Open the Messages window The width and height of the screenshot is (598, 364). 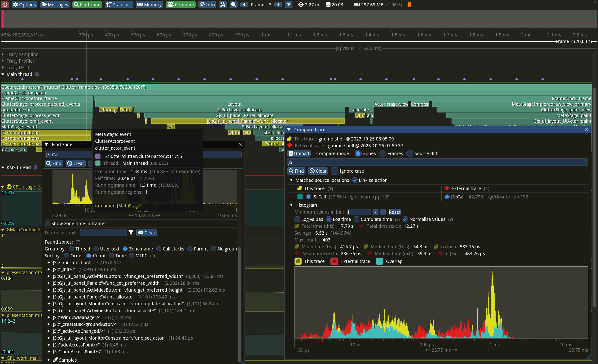click(55, 4)
